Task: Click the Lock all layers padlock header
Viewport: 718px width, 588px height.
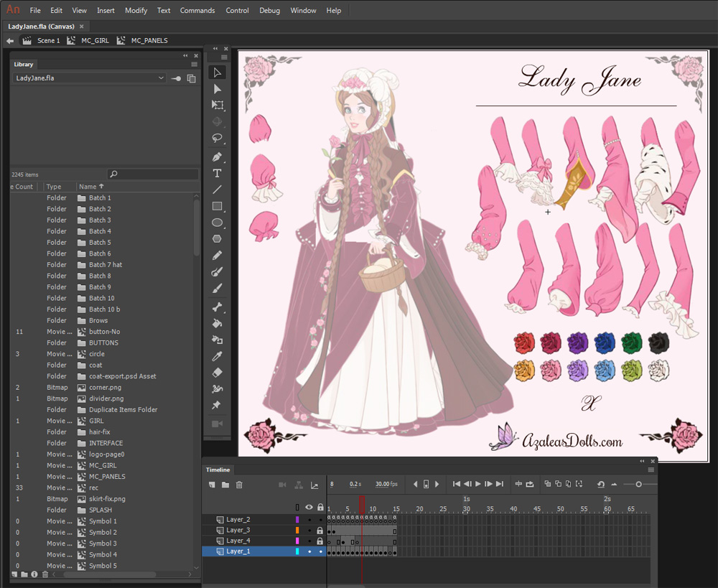Action: (x=320, y=507)
